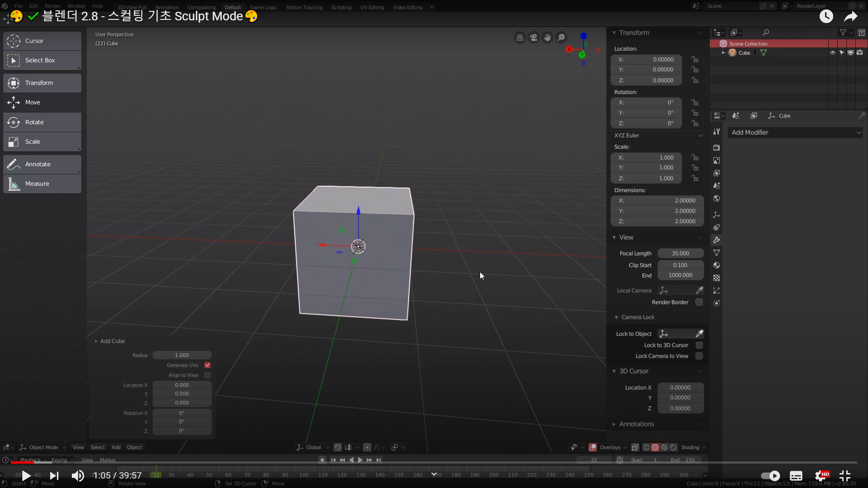Select the Rotate tool

coord(42,122)
